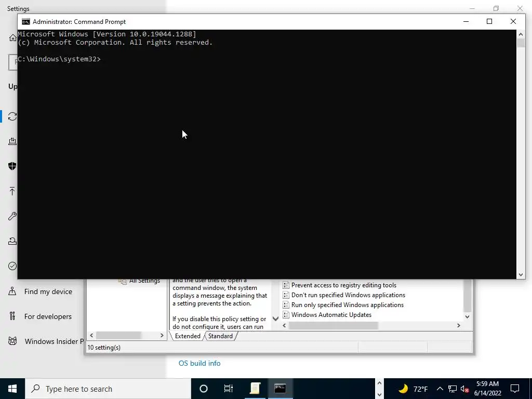
Task: Open the Command Prompt window system icon
Action: pos(26,22)
